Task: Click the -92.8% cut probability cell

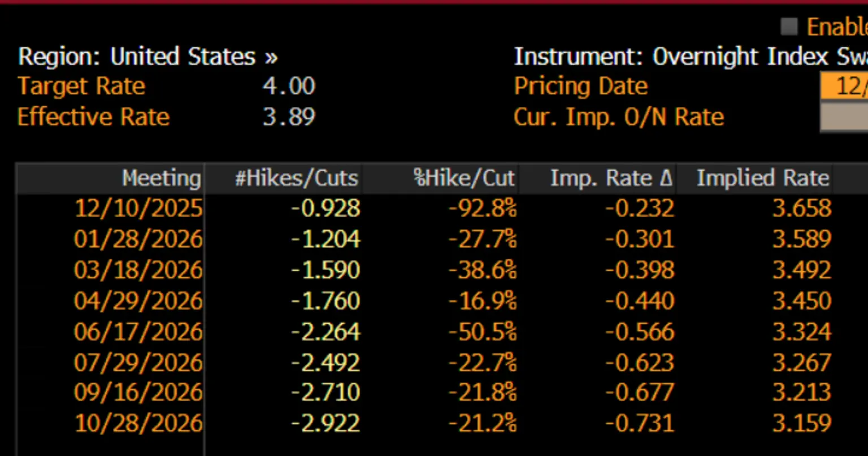Action: coord(483,209)
